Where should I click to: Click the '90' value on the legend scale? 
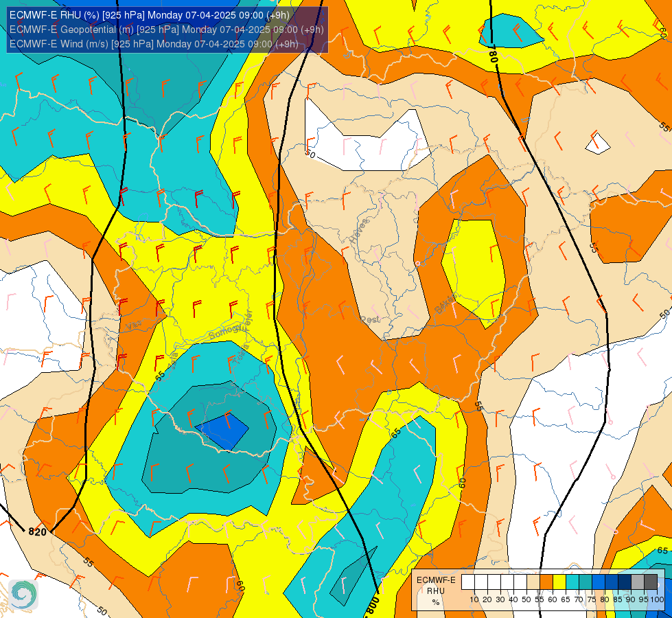(631, 600)
